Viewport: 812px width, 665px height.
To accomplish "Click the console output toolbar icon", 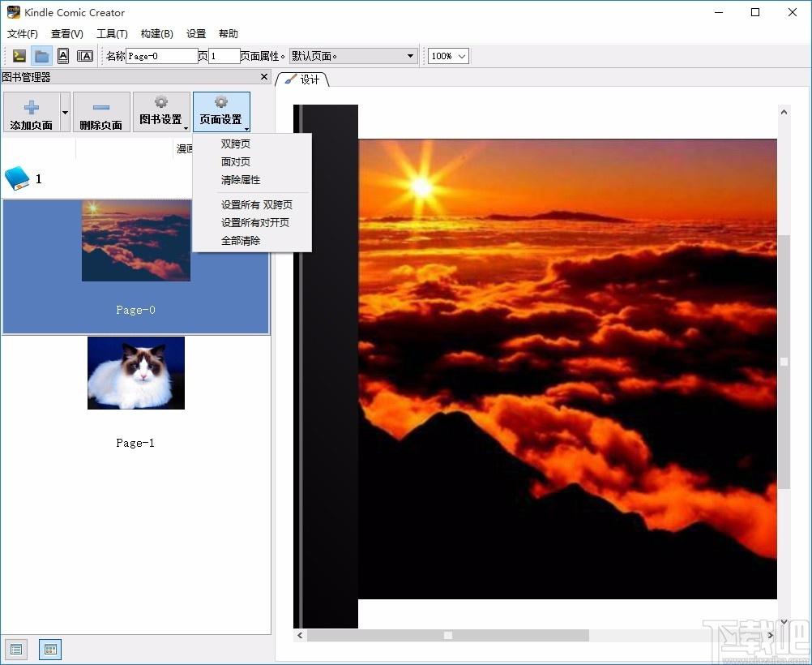I will tap(19, 55).
